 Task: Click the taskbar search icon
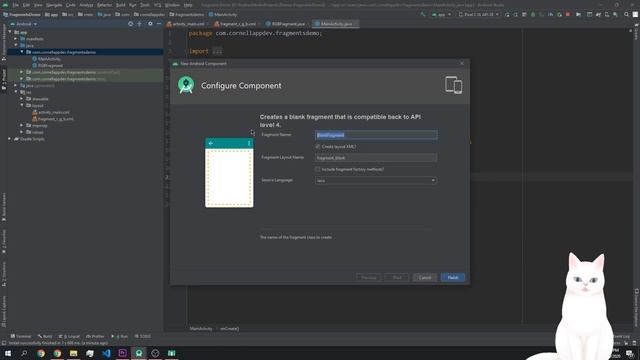pyautogui.click(x=24, y=353)
